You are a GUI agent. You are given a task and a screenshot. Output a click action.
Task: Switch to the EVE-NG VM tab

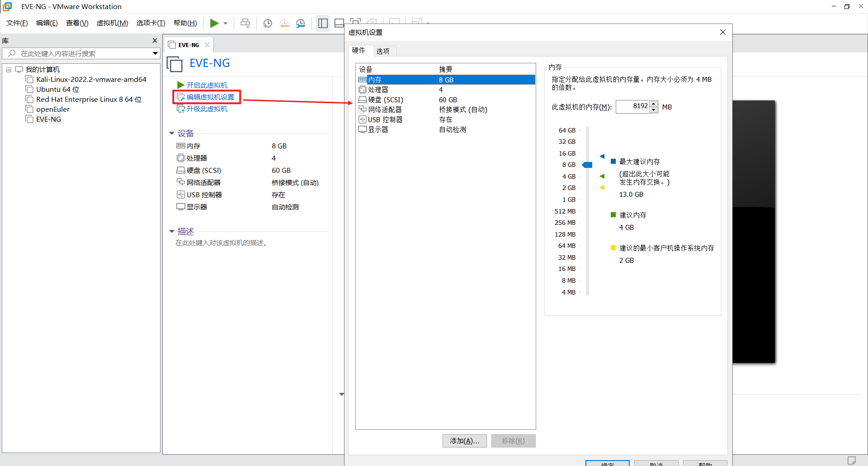189,45
